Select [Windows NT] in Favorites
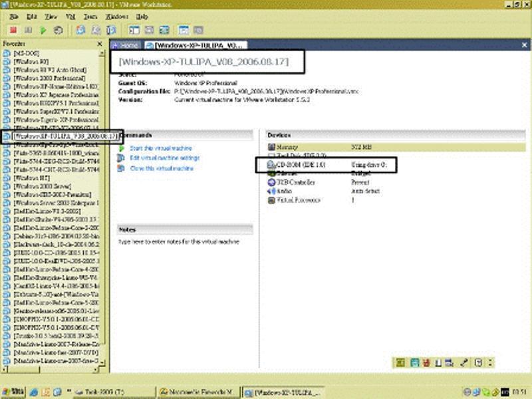Viewport: 532px width, 399px height. pyautogui.click(x=31, y=178)
